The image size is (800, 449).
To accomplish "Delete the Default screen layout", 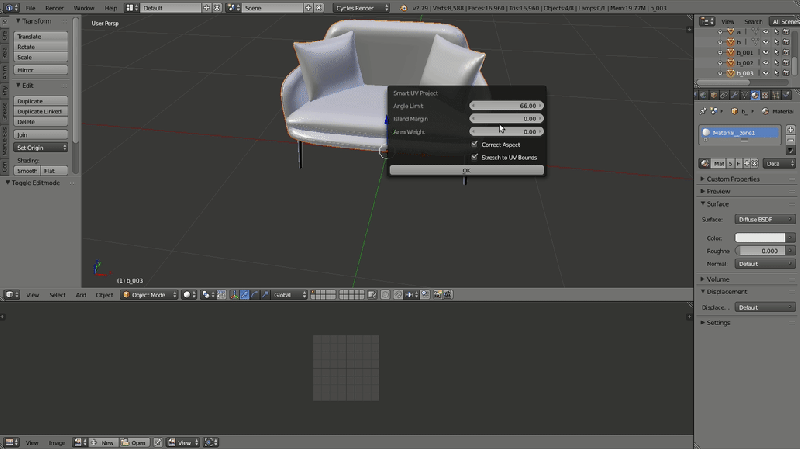I will (217, 8).
